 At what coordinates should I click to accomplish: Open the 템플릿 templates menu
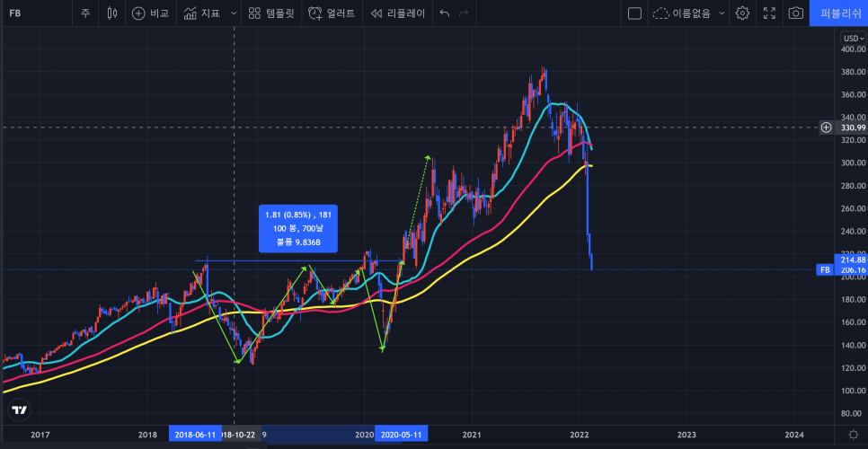point(271,13)
